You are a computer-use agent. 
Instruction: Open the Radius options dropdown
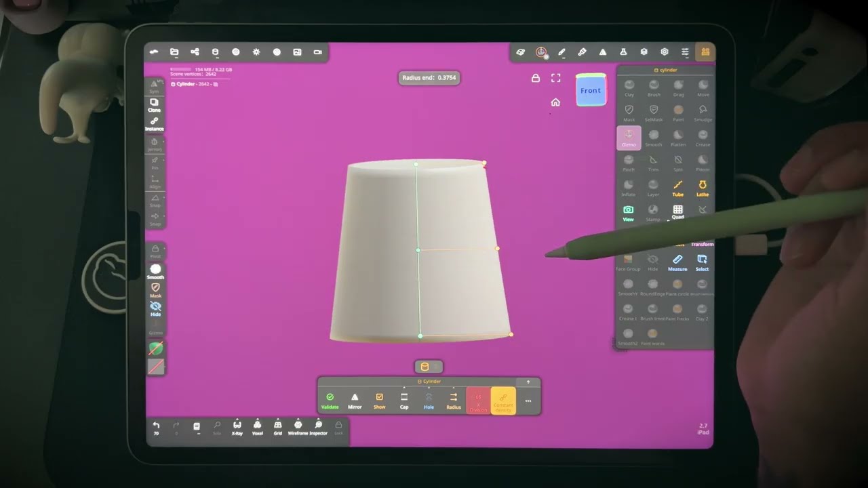(454, 401)
